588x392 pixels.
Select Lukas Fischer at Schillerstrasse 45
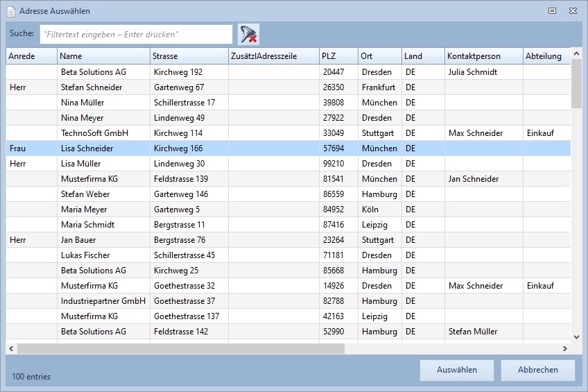(x=85, y=255)
